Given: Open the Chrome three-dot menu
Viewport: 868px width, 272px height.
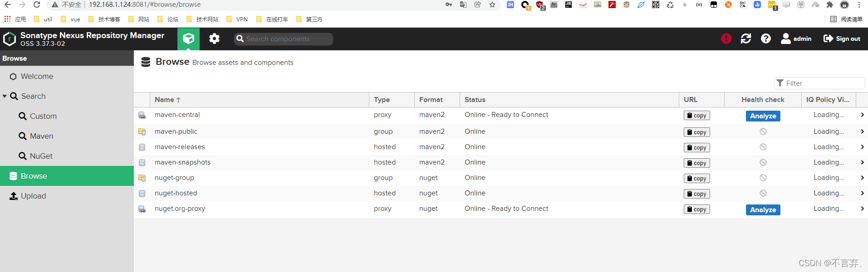Looking at the screenshot, I should 859,5.
